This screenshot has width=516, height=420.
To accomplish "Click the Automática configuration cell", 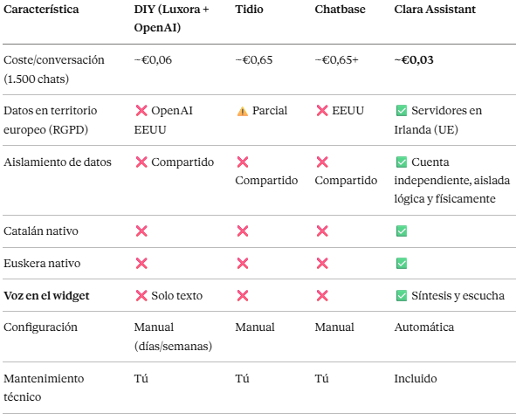I will point(424,327).
